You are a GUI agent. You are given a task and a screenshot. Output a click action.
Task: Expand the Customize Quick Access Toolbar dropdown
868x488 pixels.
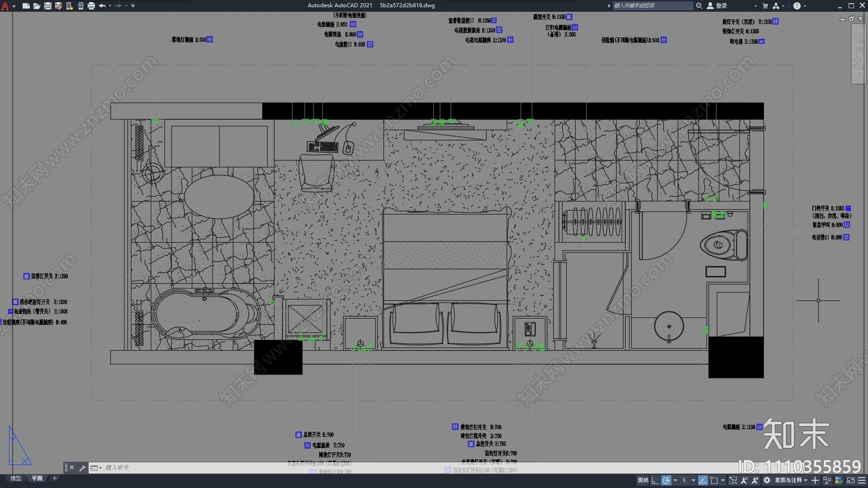coord(133,6)
